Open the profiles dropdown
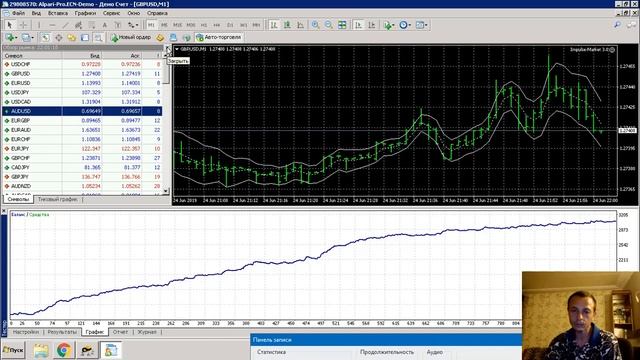 click(27, 38)
